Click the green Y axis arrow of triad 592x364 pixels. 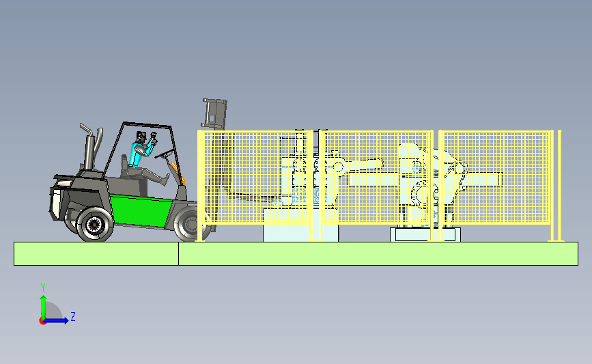tap(43, 307)
